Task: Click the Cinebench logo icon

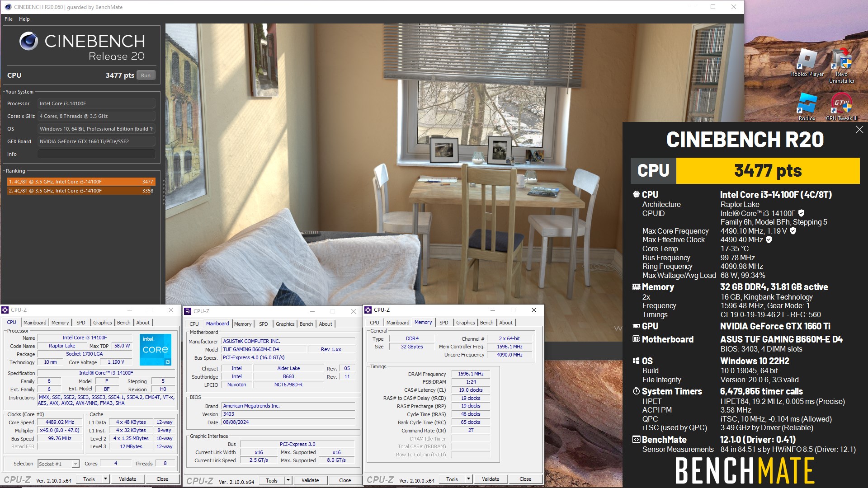Action: [x=28, y=41]
